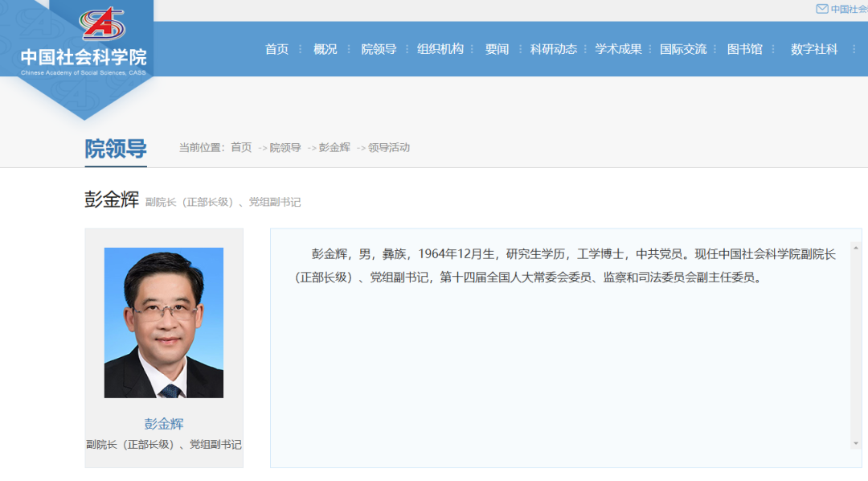
Task: Click the 要闻 navigation item
Action: click(497, 49)
